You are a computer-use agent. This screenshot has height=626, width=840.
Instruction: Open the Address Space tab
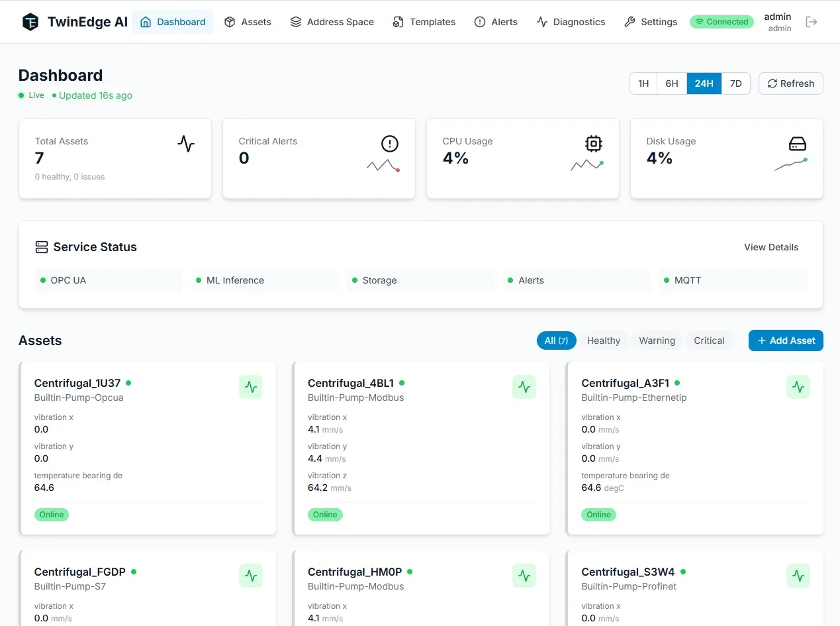coord(332,22)
